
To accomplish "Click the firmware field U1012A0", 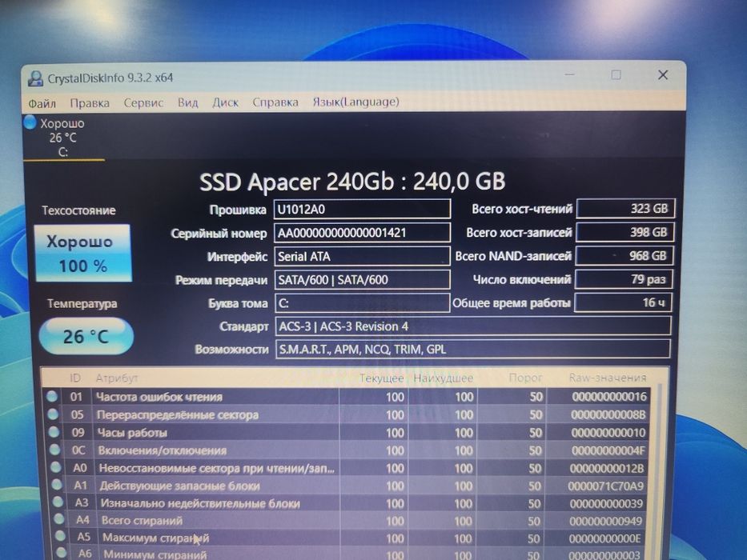I will [362, 209].
